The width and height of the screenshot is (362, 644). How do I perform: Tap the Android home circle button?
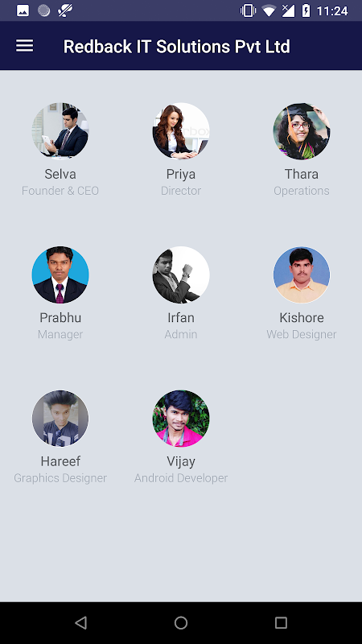tap(181, 623)
